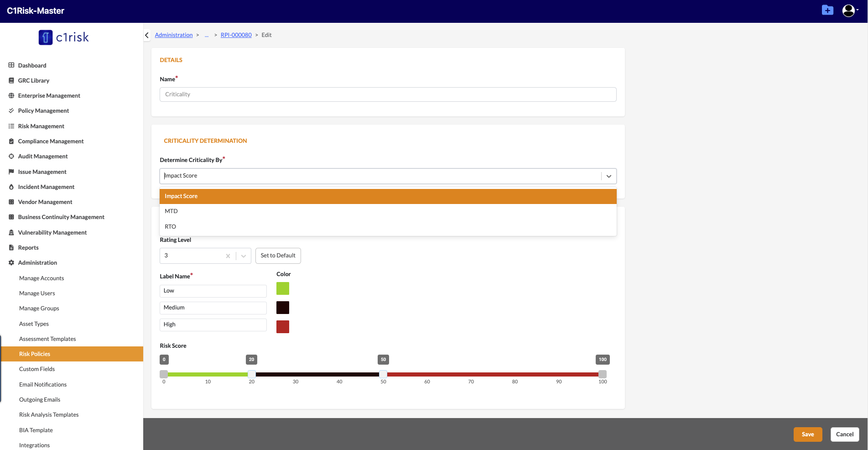Open Custom Fields page

[x=37, y=369]
